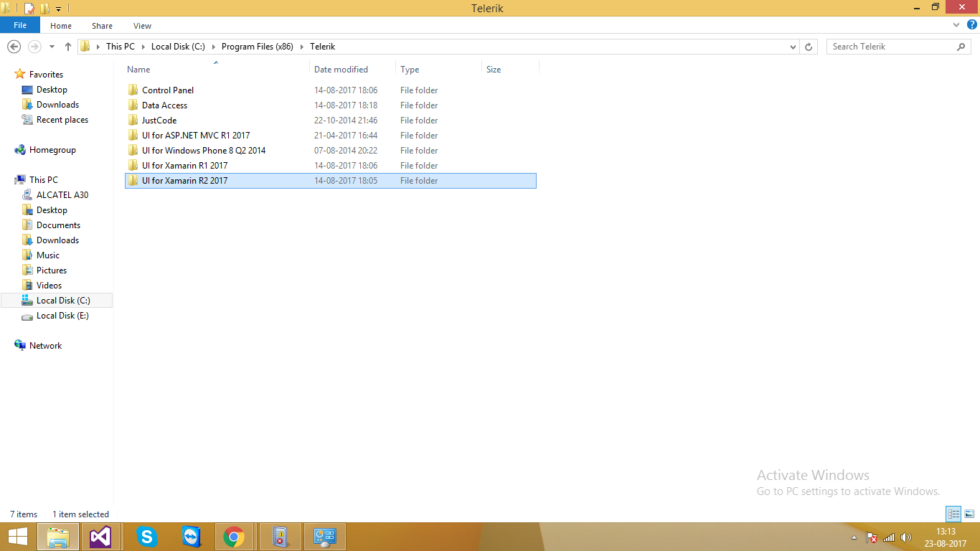Click the magnifier search icon

click(x=961, y=47)
